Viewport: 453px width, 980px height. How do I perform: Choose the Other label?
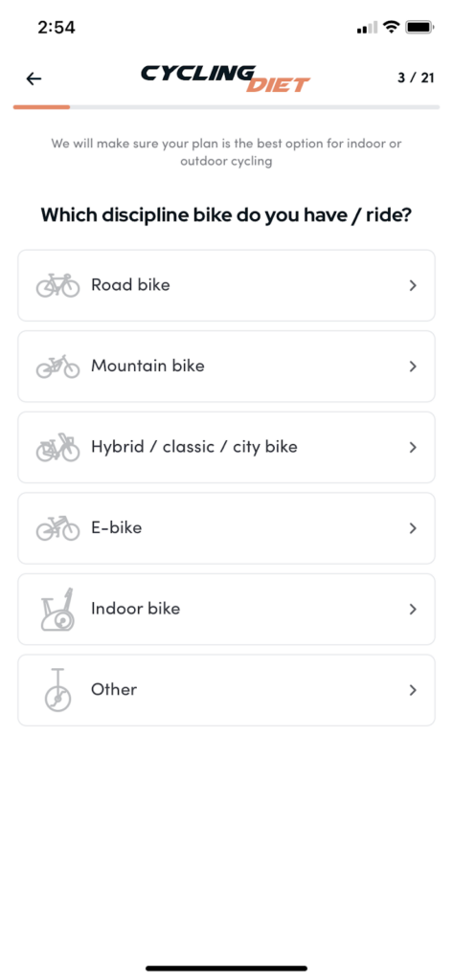point(114,689)
